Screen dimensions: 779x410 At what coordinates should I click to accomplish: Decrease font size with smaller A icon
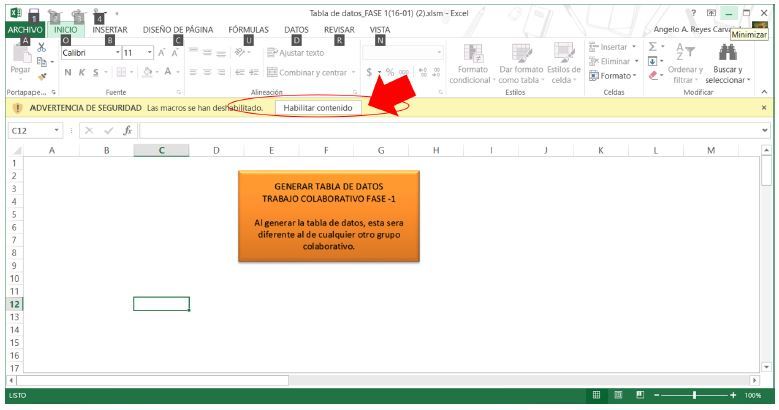175,53
